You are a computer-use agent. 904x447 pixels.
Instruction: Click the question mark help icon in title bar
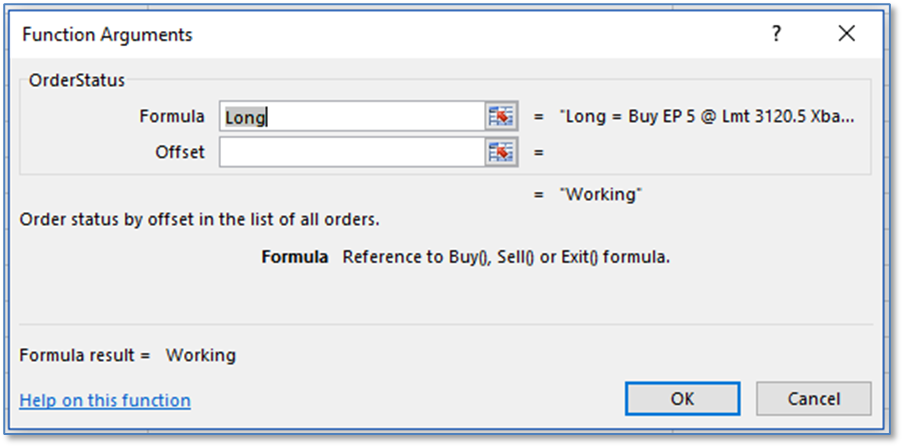point(775,34)
